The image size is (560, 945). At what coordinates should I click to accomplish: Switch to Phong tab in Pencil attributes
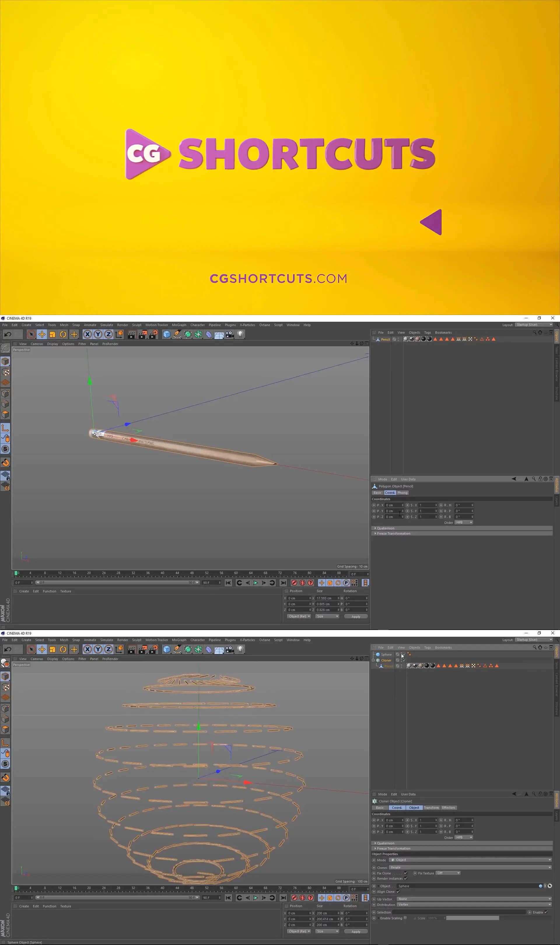[x=402, y=493]
